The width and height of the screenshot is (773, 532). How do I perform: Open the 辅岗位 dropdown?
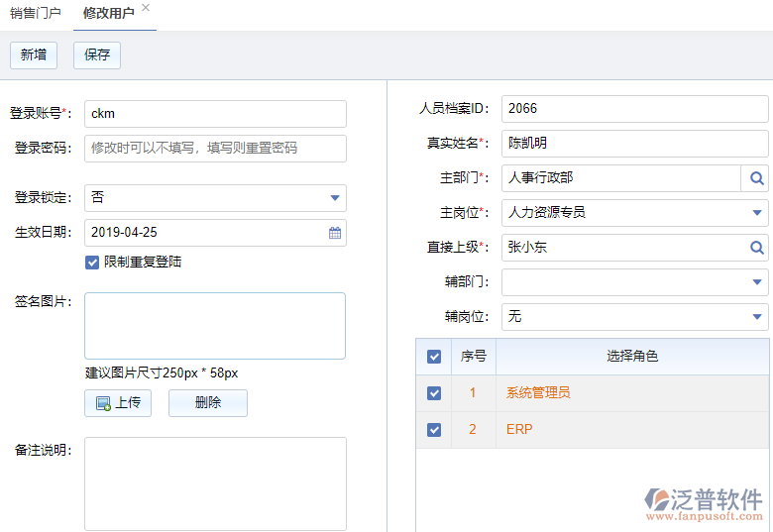pos(757,317)
